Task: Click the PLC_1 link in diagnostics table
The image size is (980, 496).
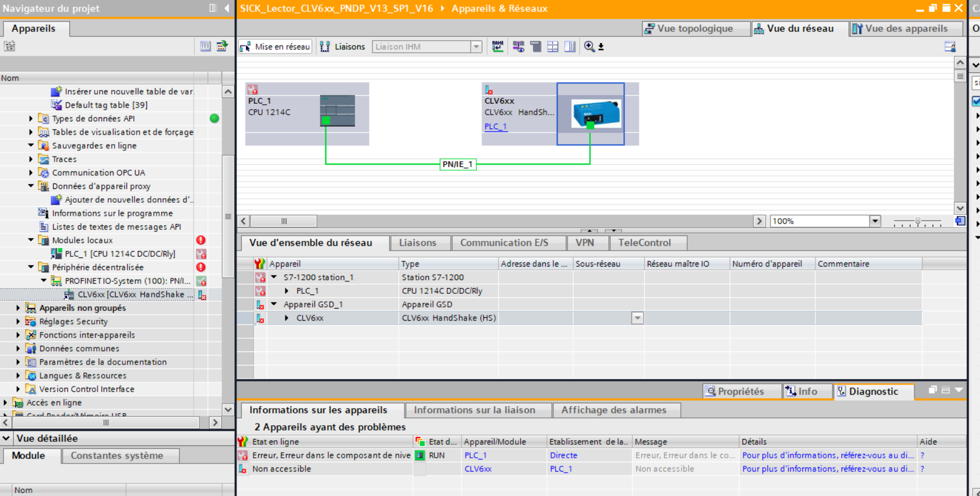Action: tap(476, 456)
